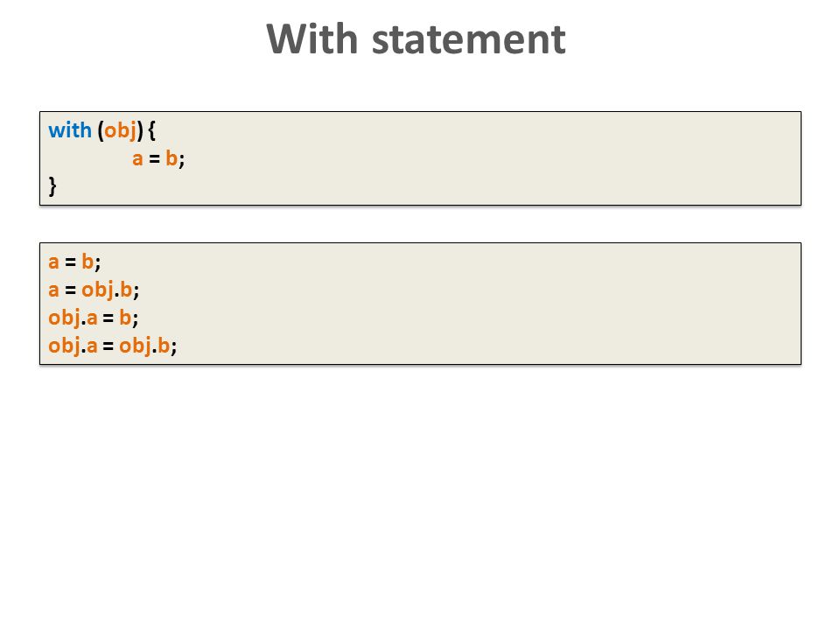Click the indented 'a = b;' line in with block

tap(158, 158)
